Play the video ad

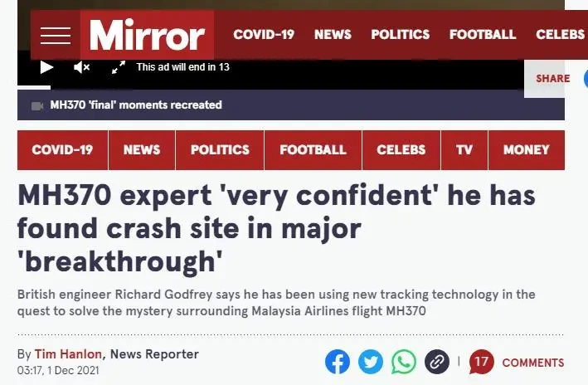pyautogui.click(x=46, y=67)
